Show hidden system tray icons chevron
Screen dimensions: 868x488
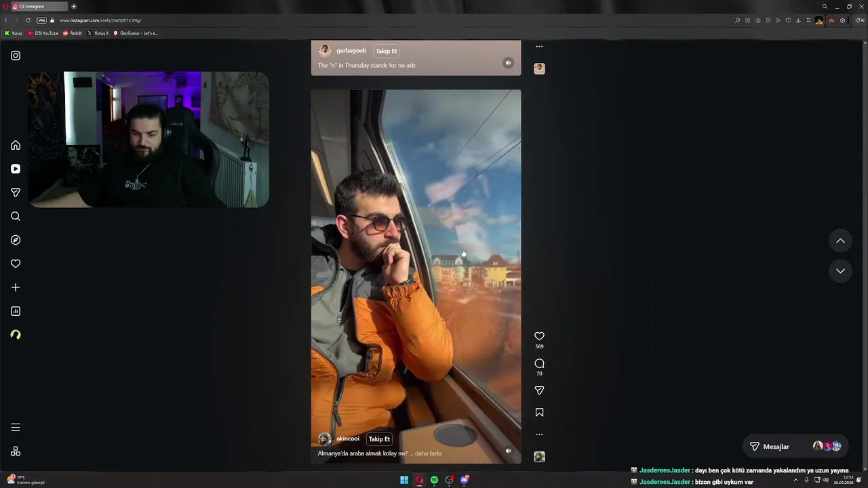(796, 480)
